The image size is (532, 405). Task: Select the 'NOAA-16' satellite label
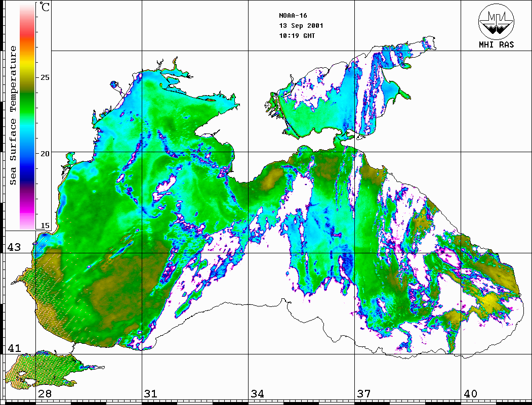(293, 16)
